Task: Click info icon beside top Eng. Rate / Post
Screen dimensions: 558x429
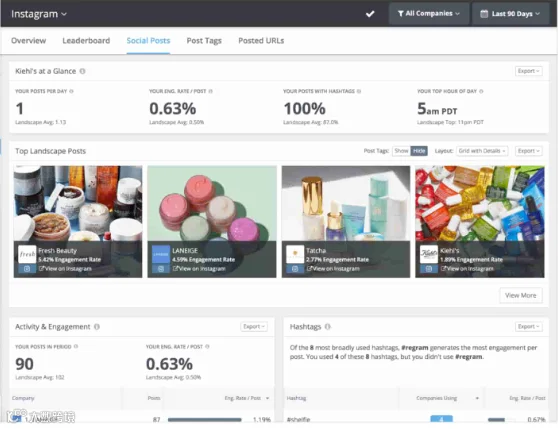Action: coord(211,91)
